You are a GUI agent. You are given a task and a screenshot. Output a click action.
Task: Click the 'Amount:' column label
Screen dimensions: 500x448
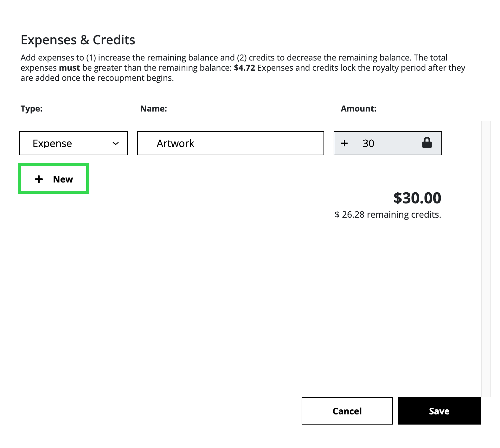(x=358, y=109)
